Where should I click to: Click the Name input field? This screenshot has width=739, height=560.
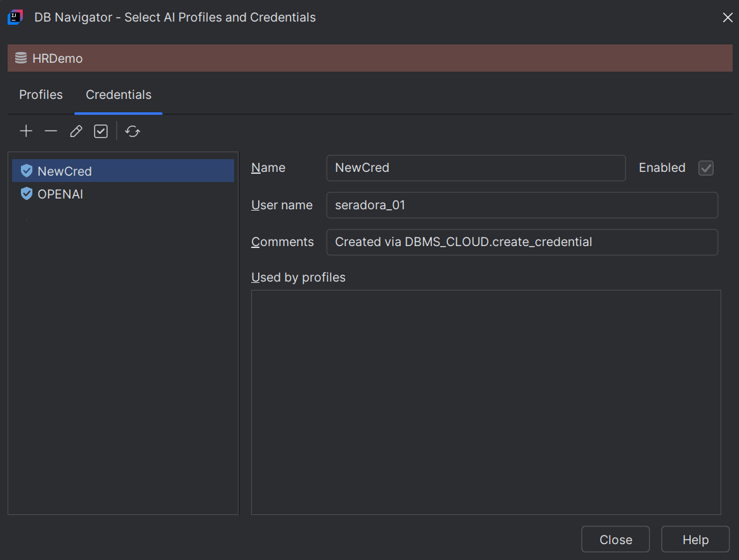[476, 168]
